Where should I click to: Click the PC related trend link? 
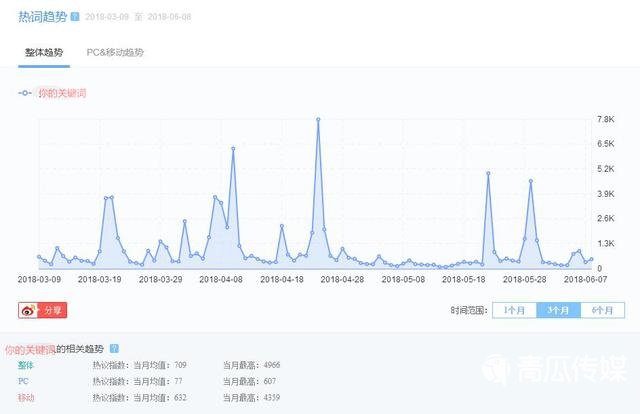pos(23,381)
